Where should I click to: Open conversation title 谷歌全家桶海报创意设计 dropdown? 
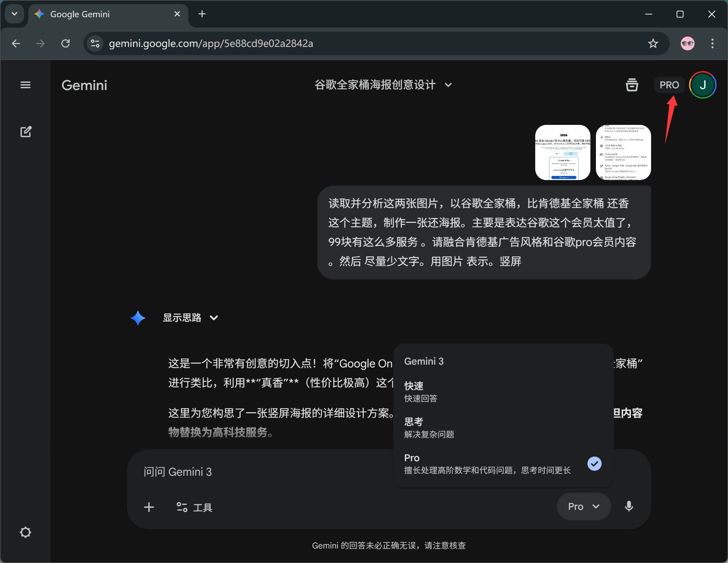tap(383, 85)
